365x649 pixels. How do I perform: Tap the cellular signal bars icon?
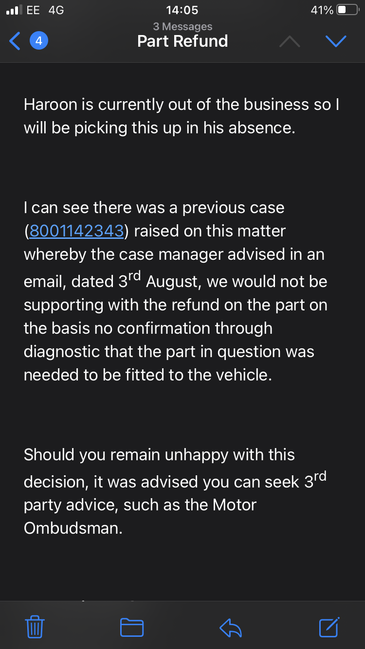[14, 10]
